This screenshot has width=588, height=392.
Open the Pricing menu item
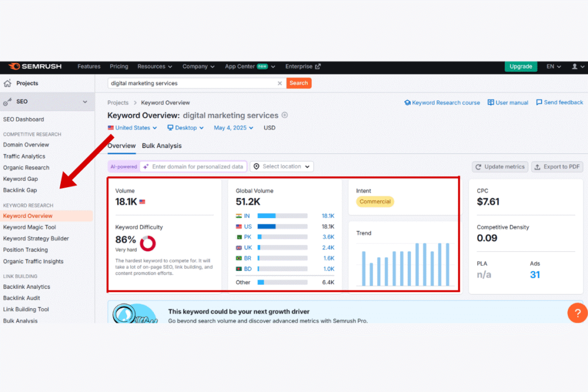pyautogui.click(x=119, y=67)
